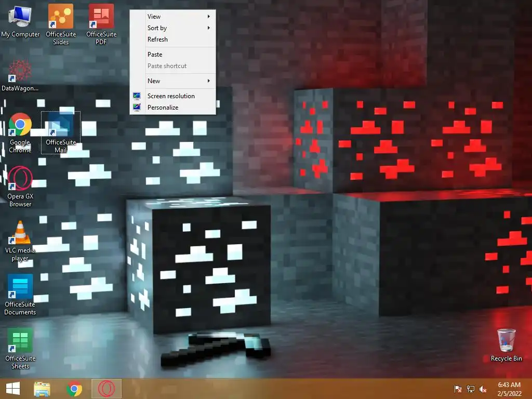Open Action Center flag tray icon

coord(458,389)
